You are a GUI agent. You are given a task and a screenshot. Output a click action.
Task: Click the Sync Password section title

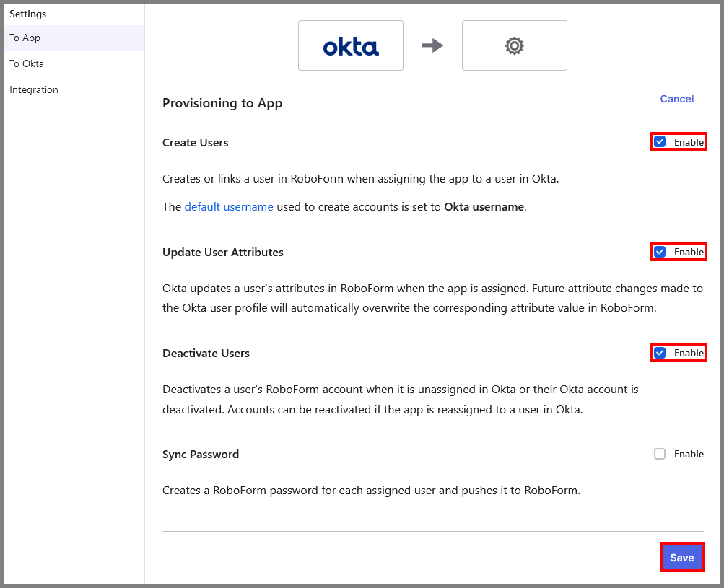coord(201,455)
